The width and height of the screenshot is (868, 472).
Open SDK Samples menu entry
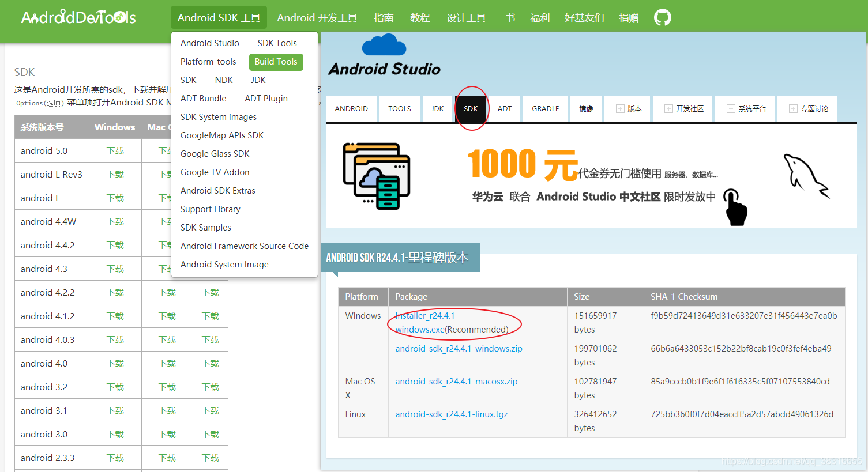[206, 228]
